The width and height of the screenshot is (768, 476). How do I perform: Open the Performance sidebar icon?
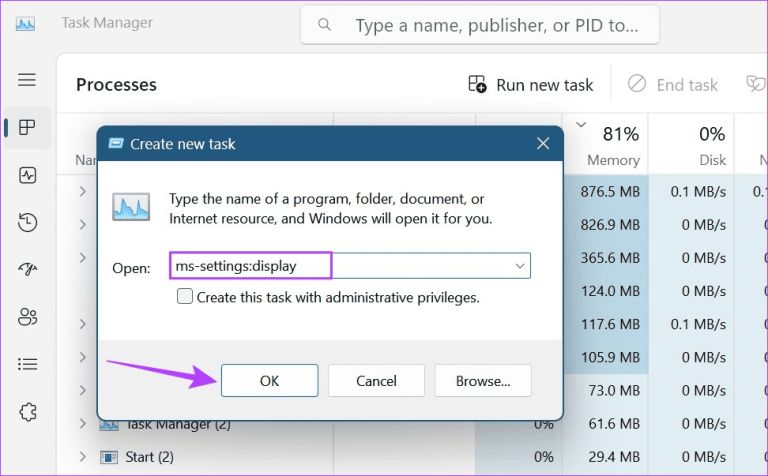27,175
